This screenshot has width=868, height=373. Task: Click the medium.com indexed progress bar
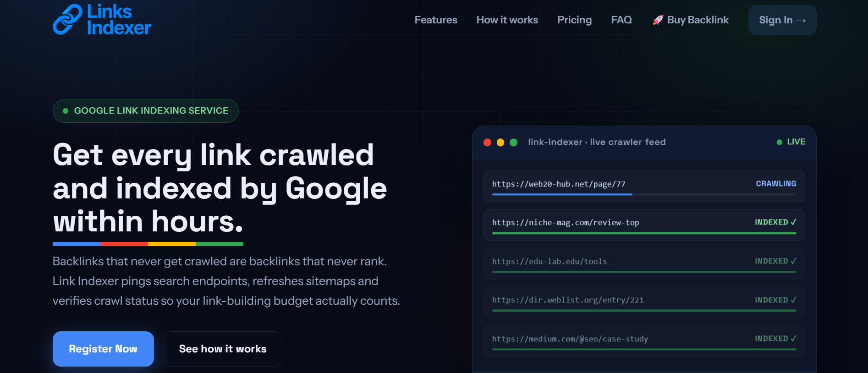644,349
